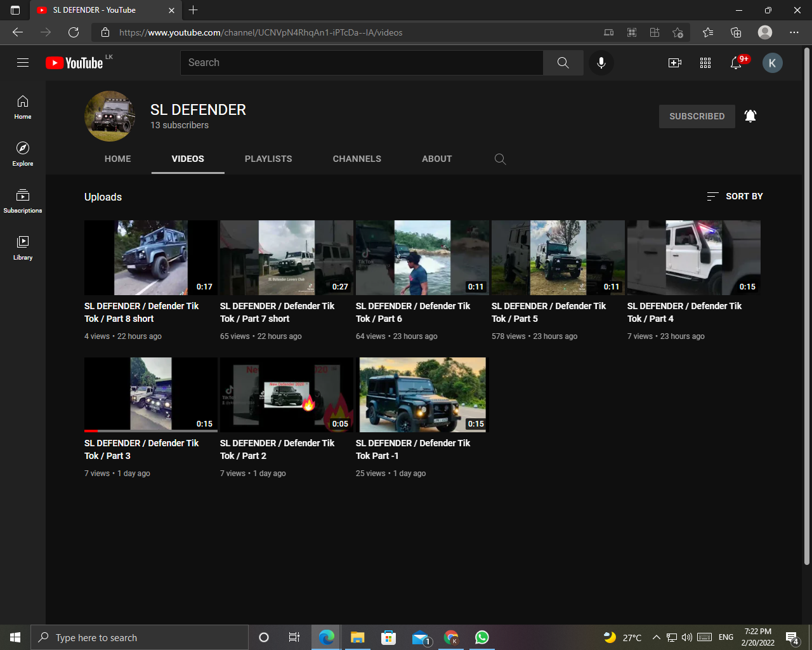812x650 pixels.
Task: Open Home in the left sidebar
Action: pyautogui.click(x=23, y=107)
